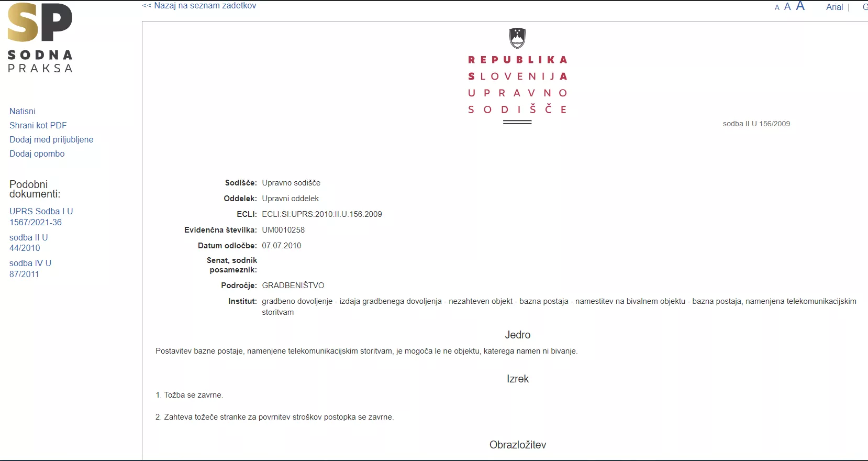
Task: Open similar document UPRS Sodba I U 1567/2021-36
Action: click(41, 217)
